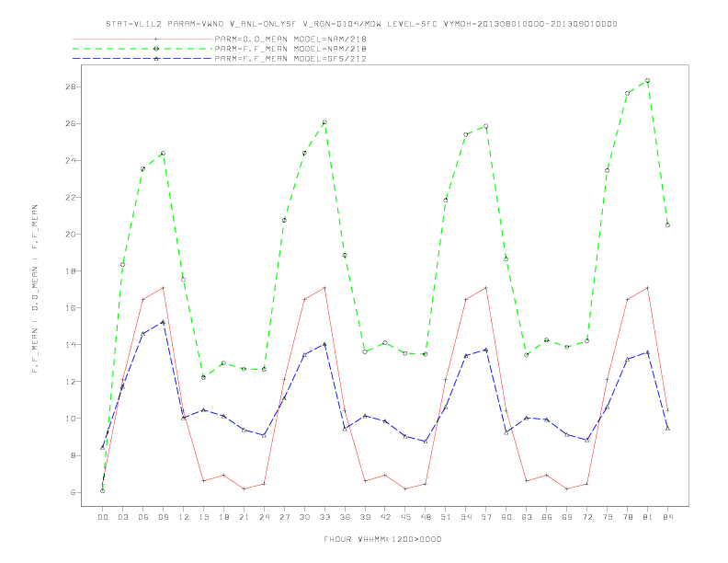
Task: Click x-axis tick label 66
Action: pos(547,517)
